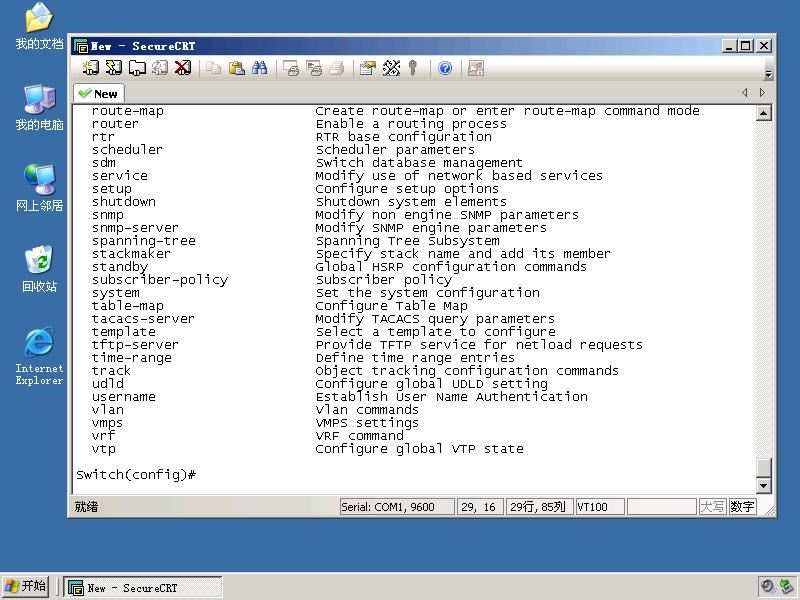Image resolution: width=800 pixels, height=600 pixels.
Task: Open Find with the binoculars icon
Action: (x=259, y=68)
